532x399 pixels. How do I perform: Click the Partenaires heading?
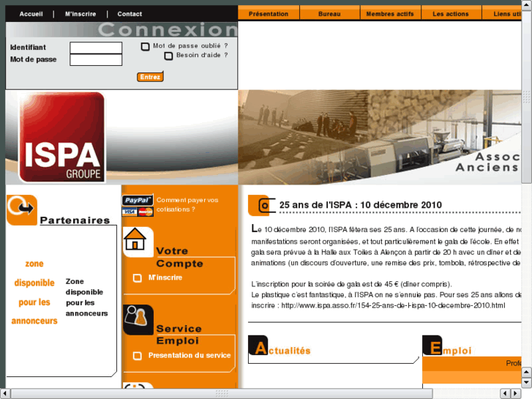[75, 220]
